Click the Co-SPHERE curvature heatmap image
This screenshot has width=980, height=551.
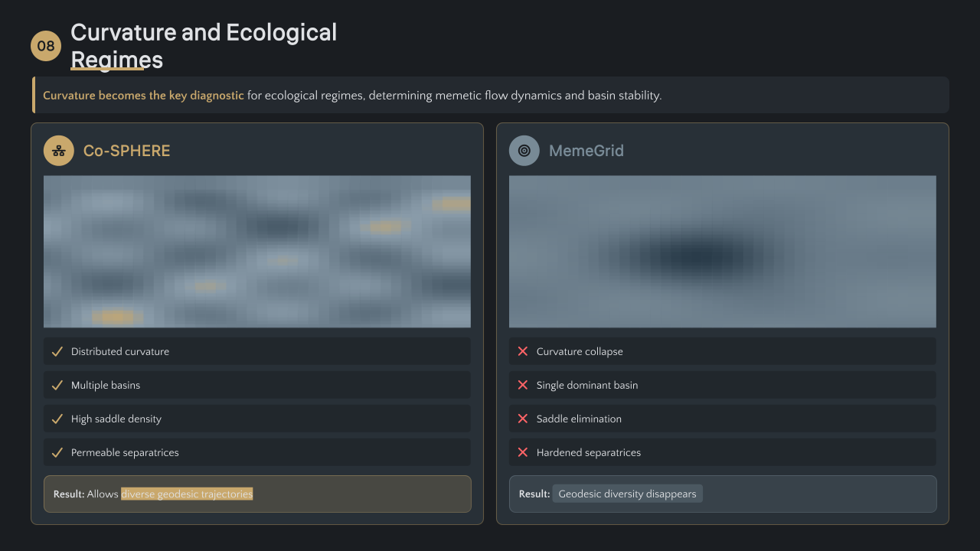tap(257, 251)
